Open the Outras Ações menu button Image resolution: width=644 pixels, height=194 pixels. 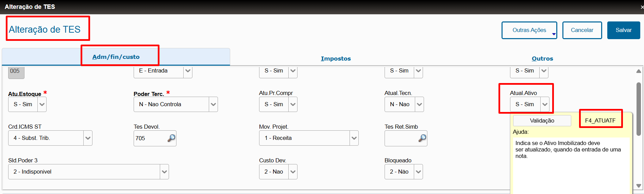[529, 30]
